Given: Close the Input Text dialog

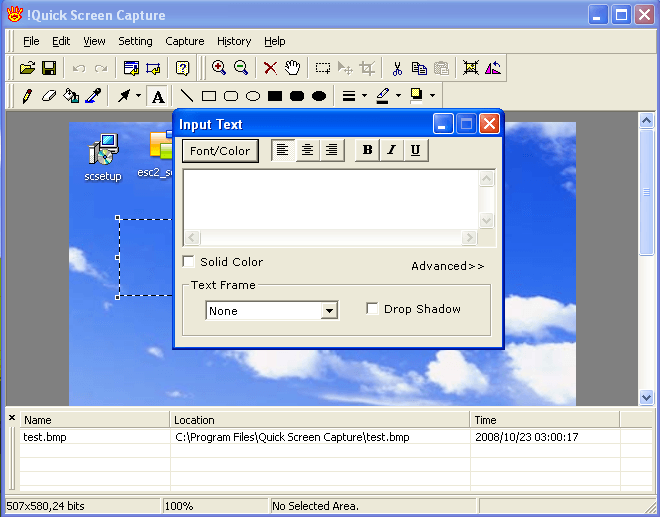Looking at the screenshot, I should coord(489,124).
